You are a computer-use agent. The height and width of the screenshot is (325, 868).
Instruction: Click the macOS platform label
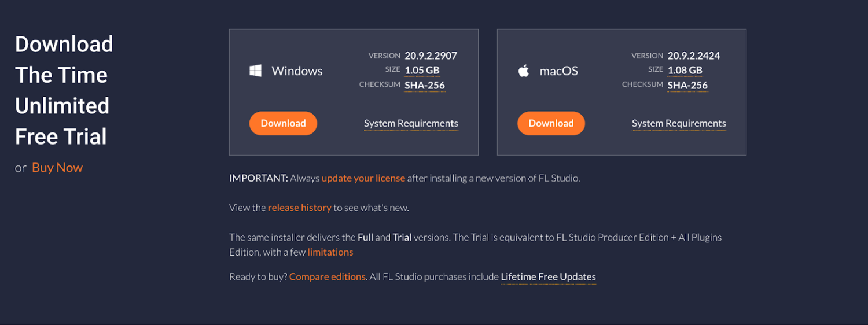559,71
